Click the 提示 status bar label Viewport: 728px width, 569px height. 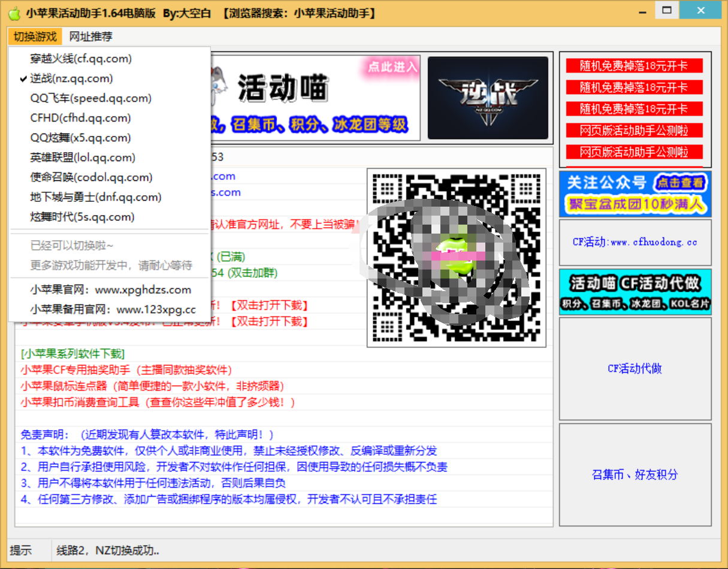coord(21,551)
